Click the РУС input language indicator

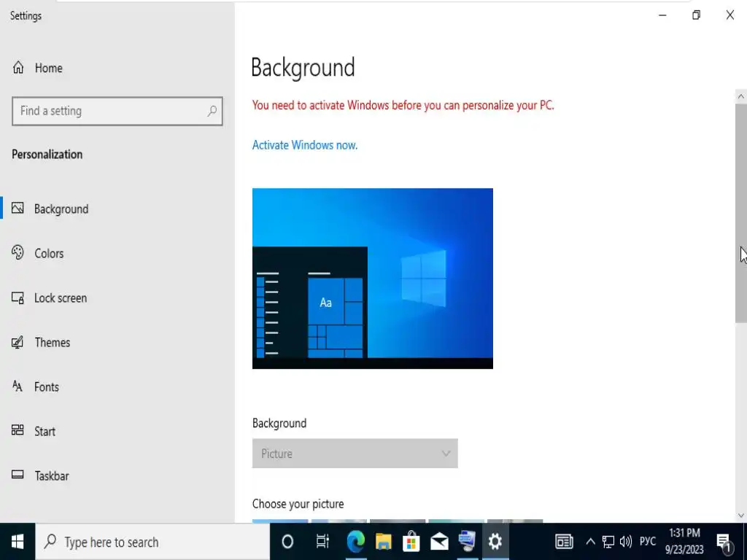point(648,542)
